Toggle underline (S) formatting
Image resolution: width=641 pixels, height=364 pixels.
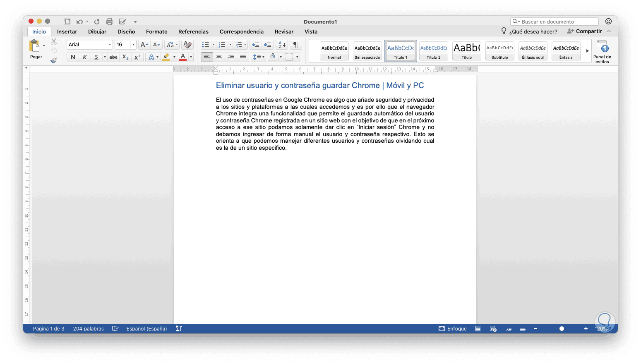point(96,57)
